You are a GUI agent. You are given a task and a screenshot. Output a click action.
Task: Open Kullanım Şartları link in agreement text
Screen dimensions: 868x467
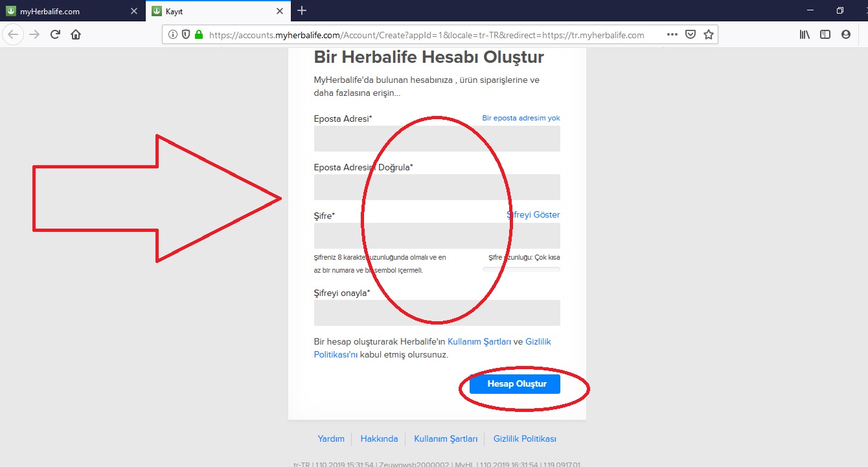pos(479,341)
